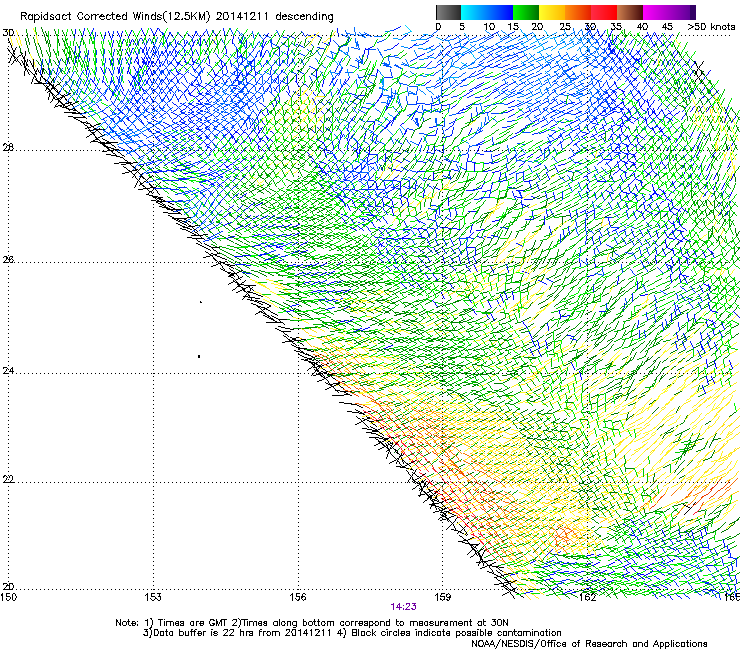The image size is (740, 650).
Task: Click the '>50 knots' legend label
Action: [712, 27]
